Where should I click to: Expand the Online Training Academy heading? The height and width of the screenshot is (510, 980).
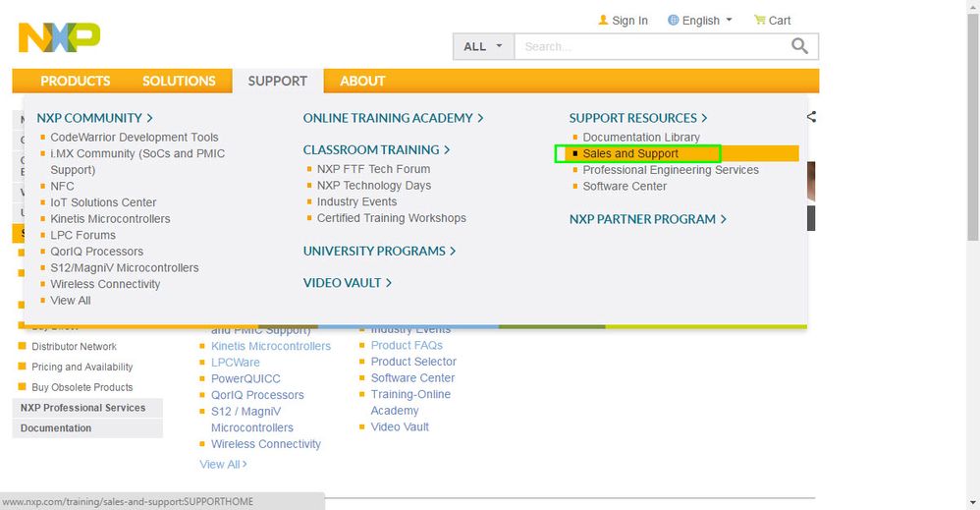click(x=393, y=118)
